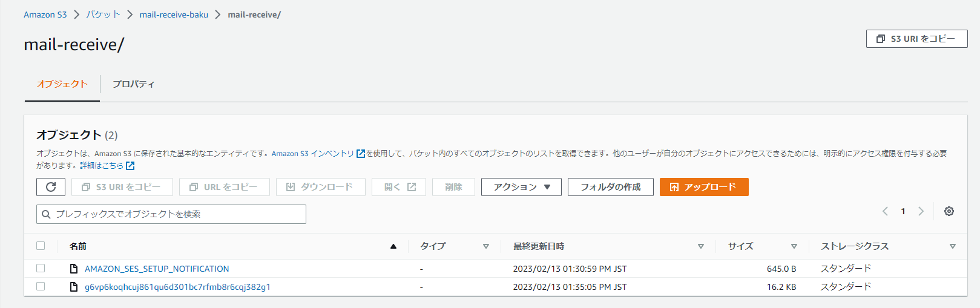Open the 詳細はこちら link

(x=102, y=165)
